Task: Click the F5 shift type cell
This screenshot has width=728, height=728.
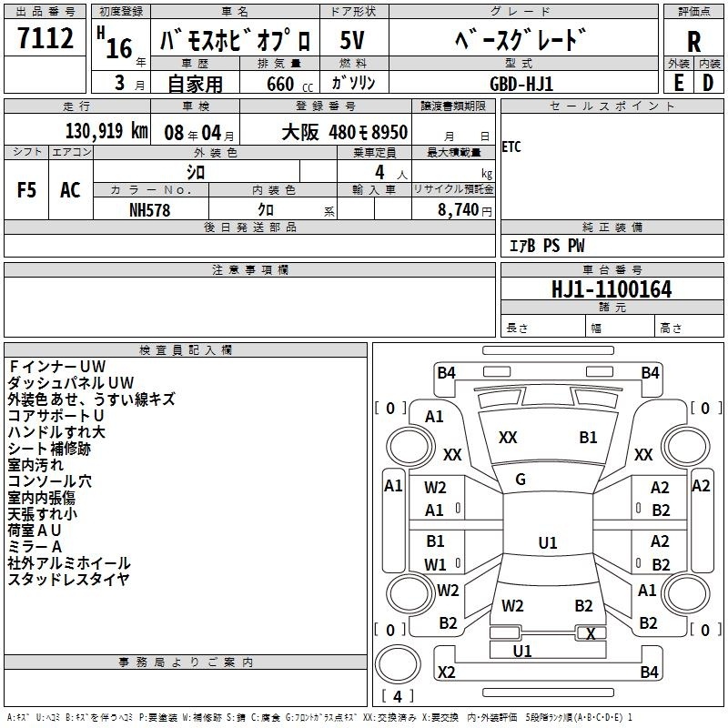Action: [26, 190]
